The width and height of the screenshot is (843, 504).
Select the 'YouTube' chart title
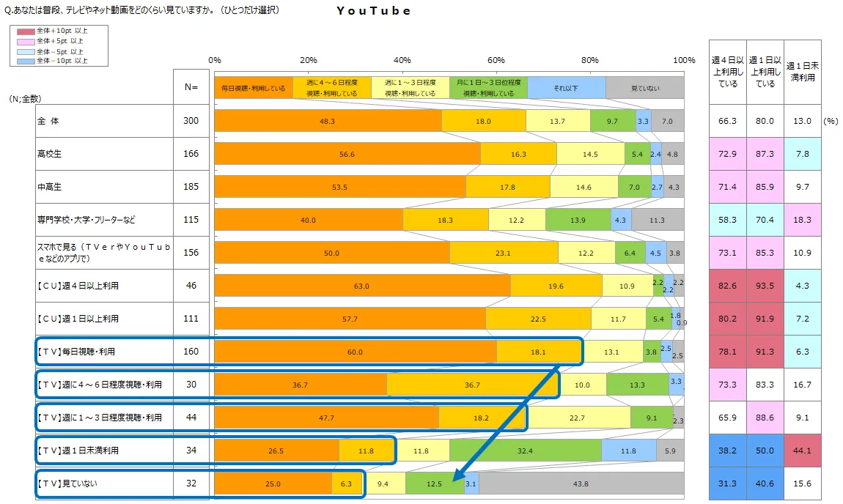point(374,11)
